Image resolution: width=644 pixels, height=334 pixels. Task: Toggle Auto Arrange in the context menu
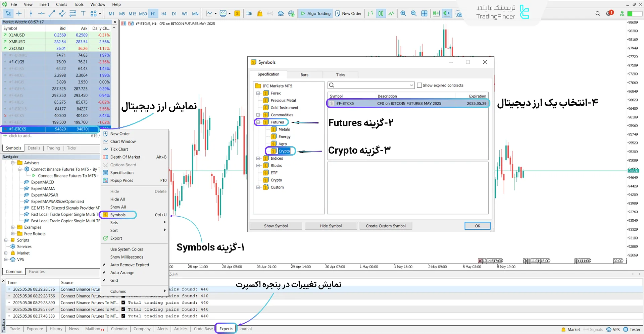123,273
